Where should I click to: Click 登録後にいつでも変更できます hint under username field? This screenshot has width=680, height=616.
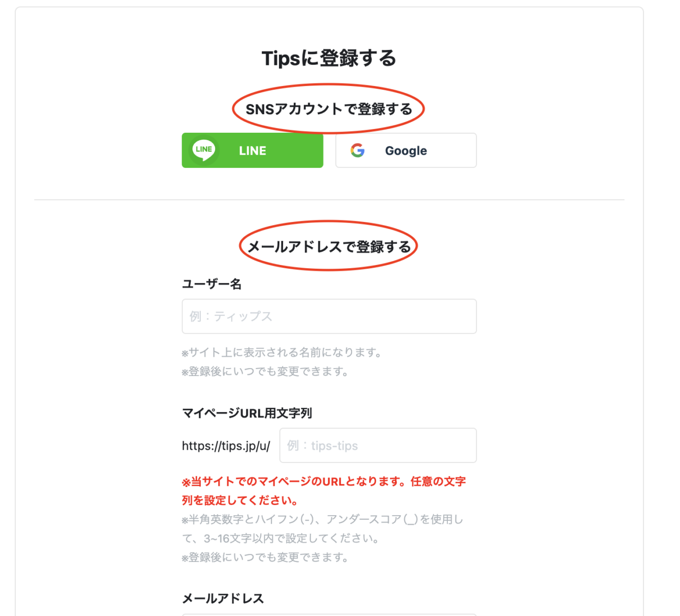point(265,372)
